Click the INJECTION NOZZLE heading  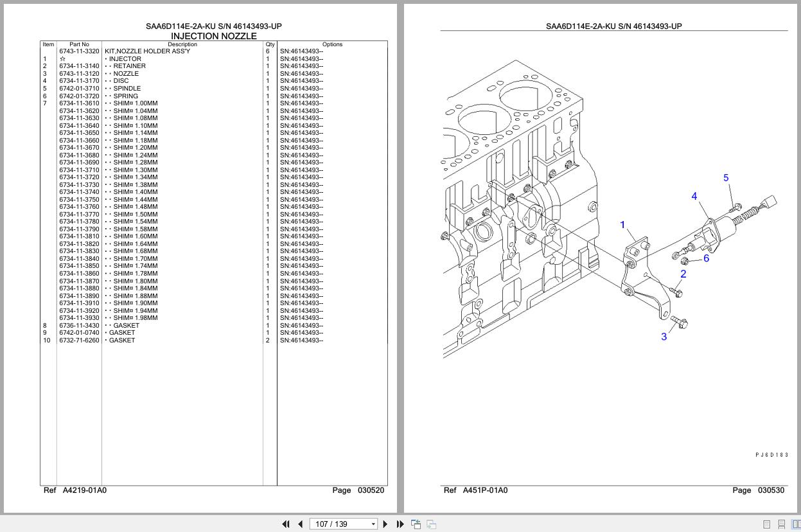coord(214,36)
